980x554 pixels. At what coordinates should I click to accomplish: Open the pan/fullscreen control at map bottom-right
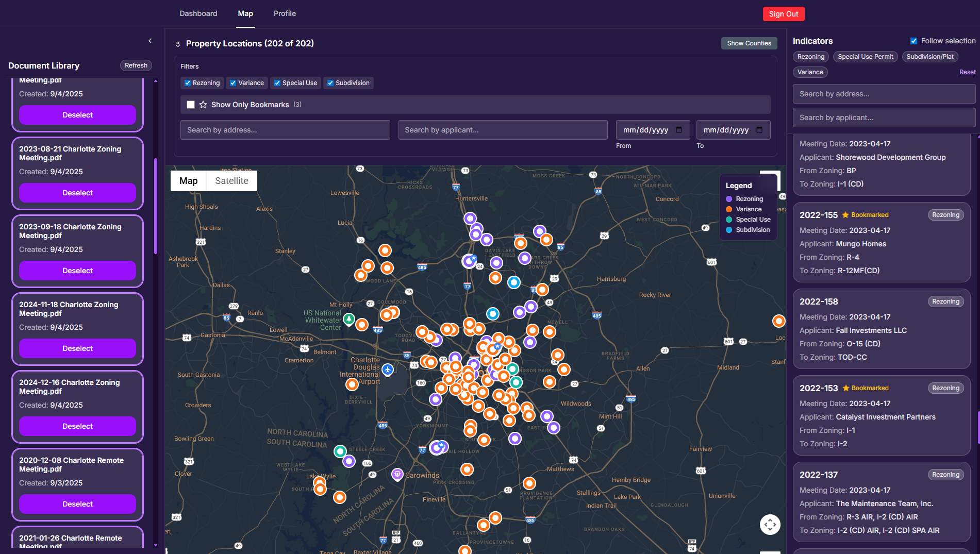770,524
